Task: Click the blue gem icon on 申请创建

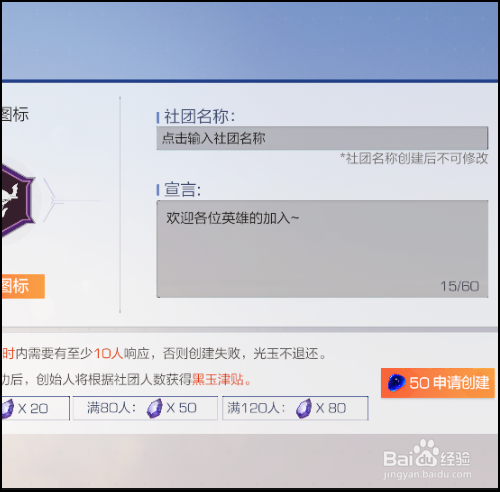Action: tap(396, 383)
